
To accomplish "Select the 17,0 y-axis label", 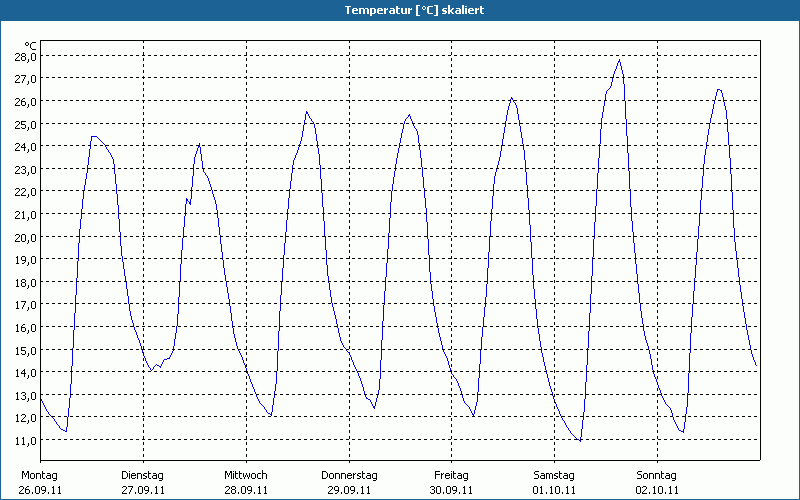I will [25, 305].
